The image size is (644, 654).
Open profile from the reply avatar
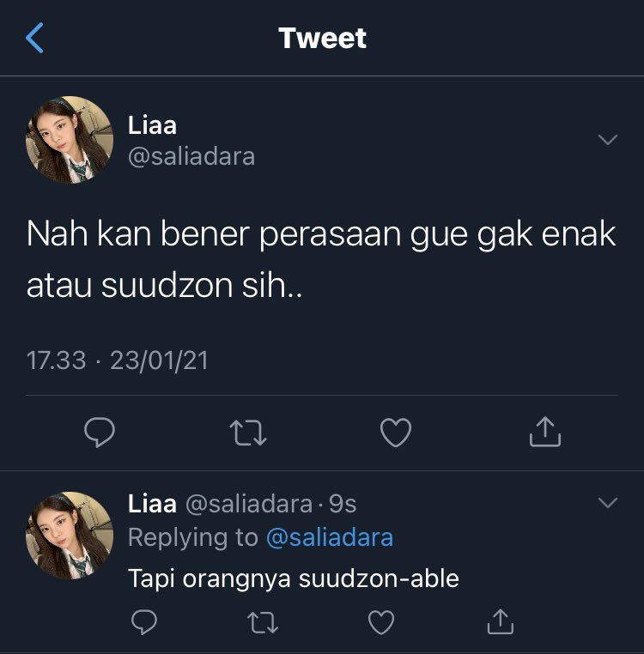pyautogui.click(x=70, y=535)
